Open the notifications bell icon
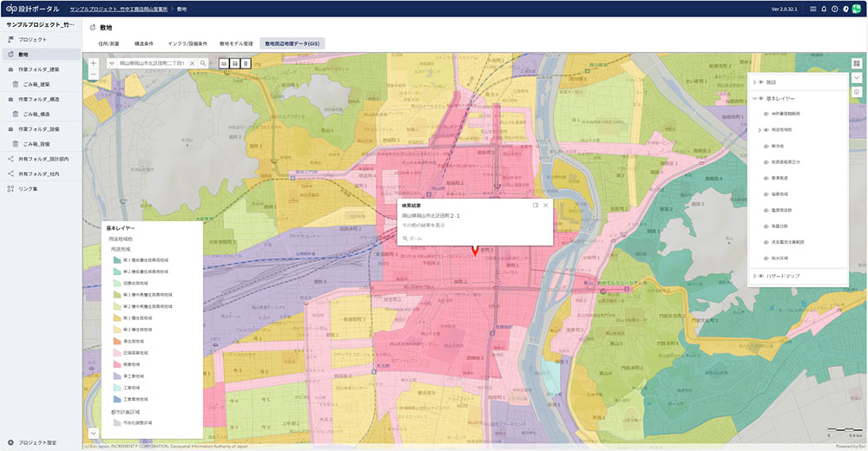This screenshot has width=868, height=451. click(824, 9)
